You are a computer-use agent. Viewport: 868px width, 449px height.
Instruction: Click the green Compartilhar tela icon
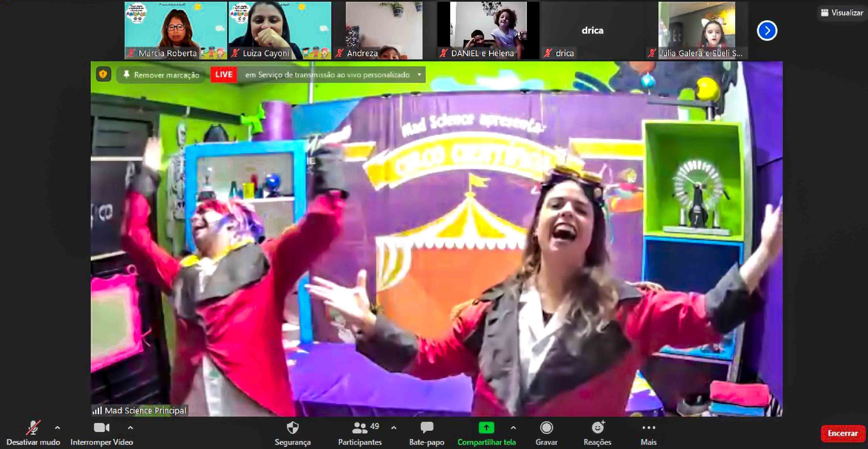point(486,428)
